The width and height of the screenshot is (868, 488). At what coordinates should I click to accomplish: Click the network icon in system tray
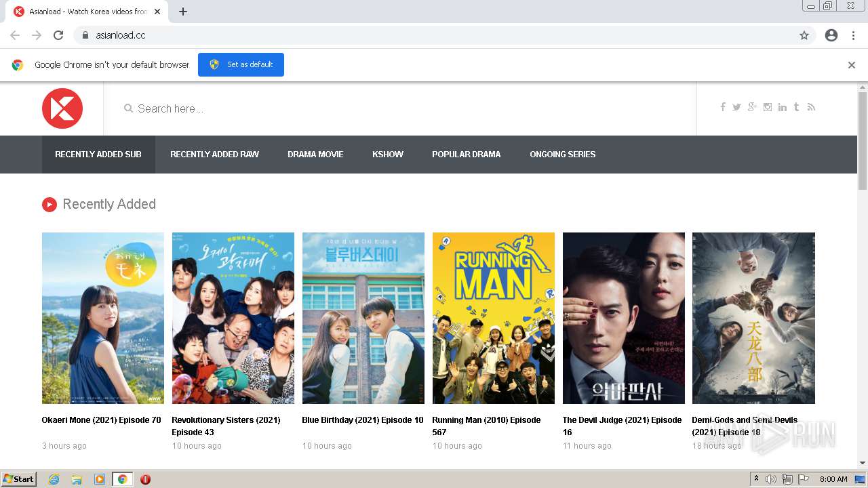[787, 479]
